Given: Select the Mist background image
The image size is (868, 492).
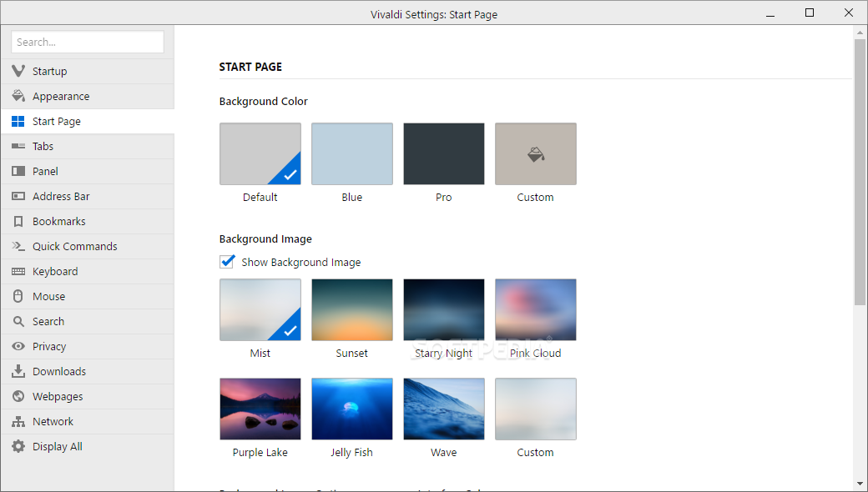Looking at the screenshot, I should 260,309.
